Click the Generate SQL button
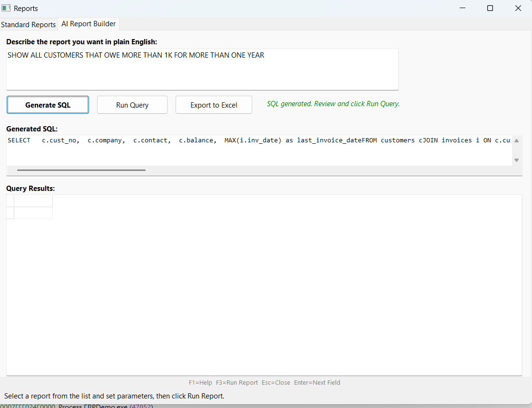Image resolution: width=532 pixels, height=408 pixels. (x=48, y=105)
